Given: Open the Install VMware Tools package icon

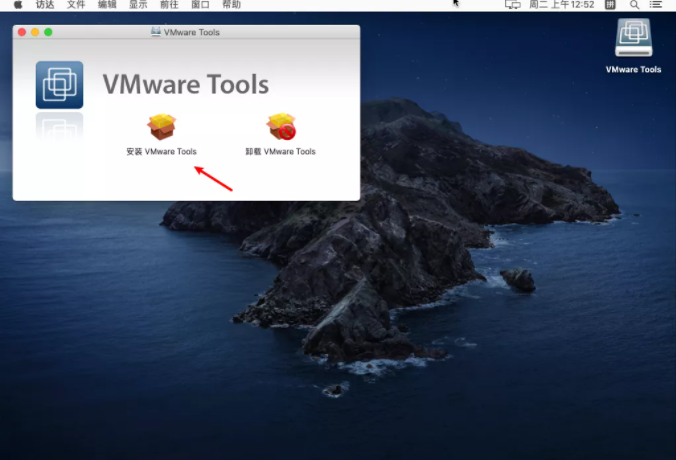Looking at the screenshot, I should tap(162, 126).
